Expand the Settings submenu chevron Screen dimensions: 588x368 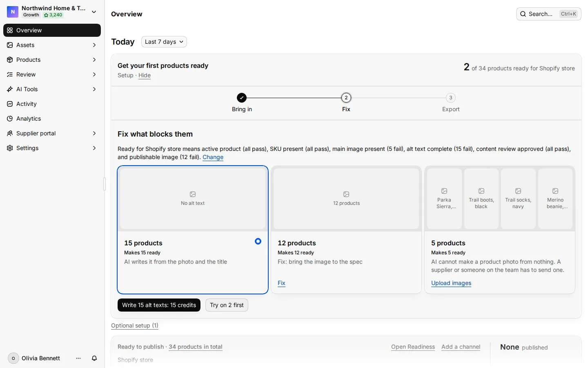pos(94,148)
